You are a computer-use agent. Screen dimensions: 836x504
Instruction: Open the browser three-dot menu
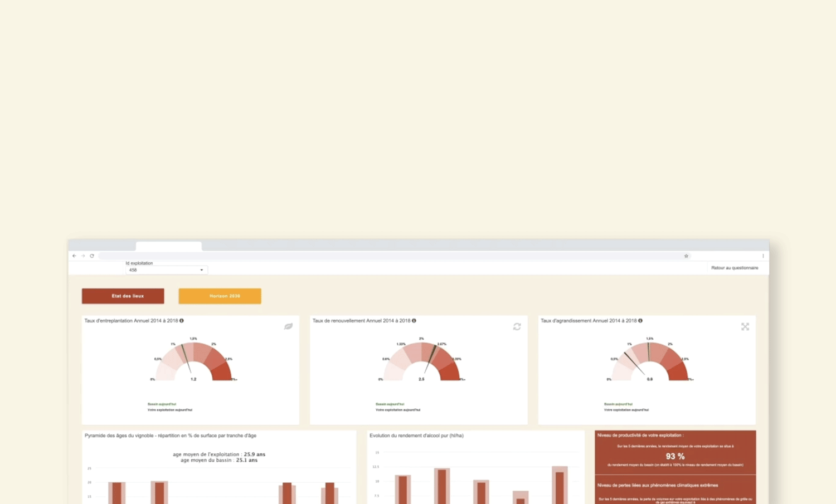point(763,256)
